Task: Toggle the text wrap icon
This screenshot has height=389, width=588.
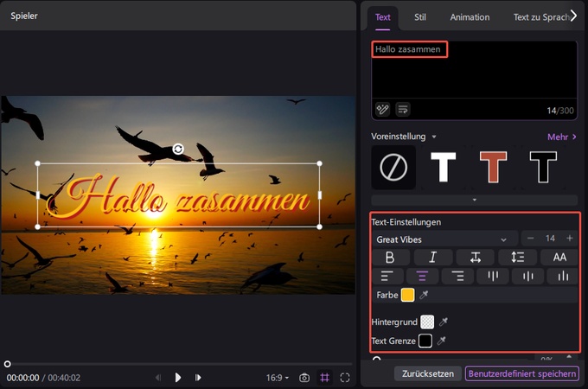Action: click(403, 110)
